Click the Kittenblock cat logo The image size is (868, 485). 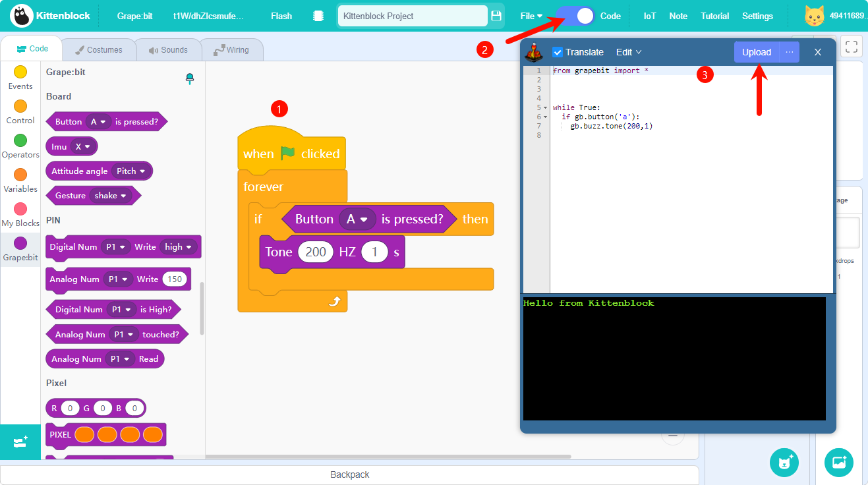point(22,16)
